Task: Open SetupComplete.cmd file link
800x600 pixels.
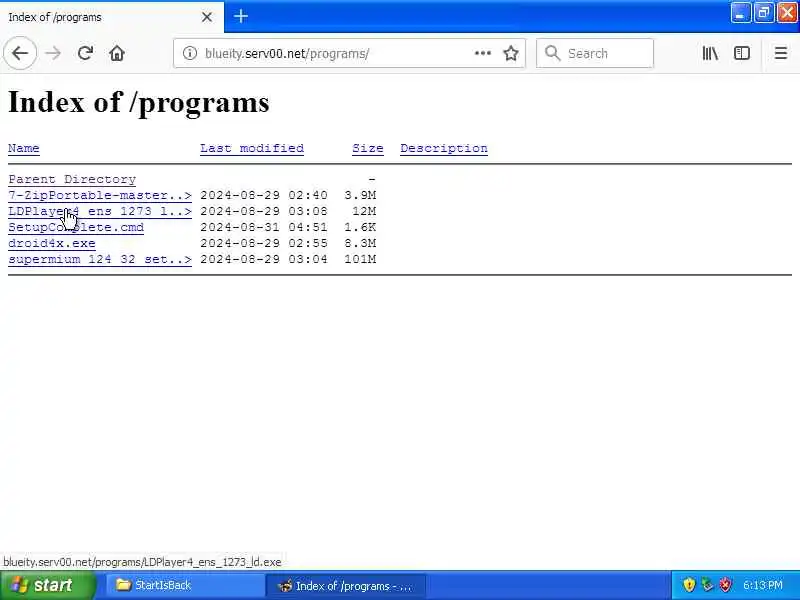Action: 76,228
